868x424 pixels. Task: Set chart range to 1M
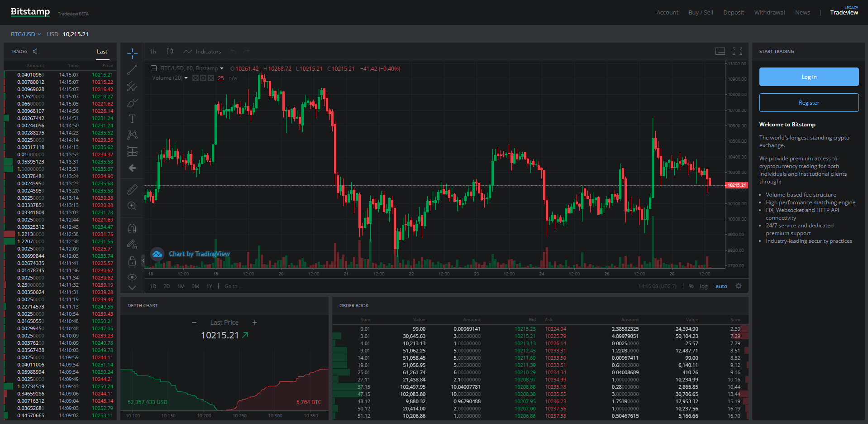click(181, 286)
